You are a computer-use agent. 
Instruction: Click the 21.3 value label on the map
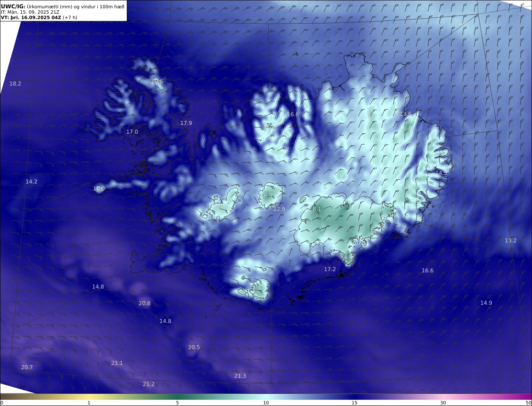pyautogui.click(x=240, y=376)
